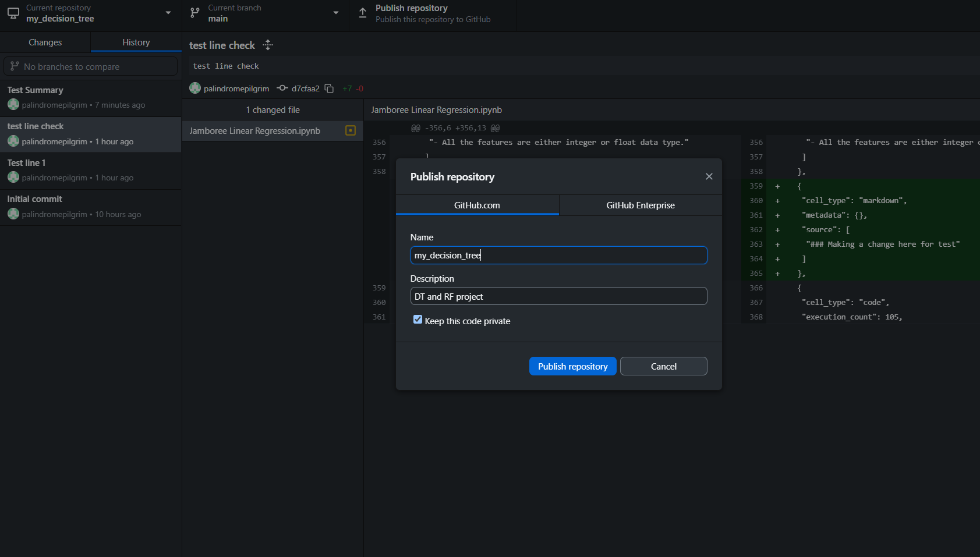Click the expand commit summary icon

coord(268,45)
